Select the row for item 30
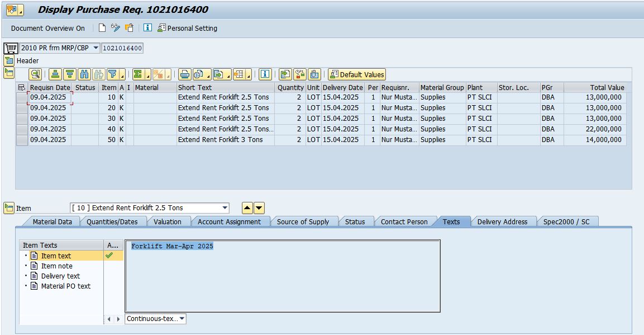 [22, 119]
